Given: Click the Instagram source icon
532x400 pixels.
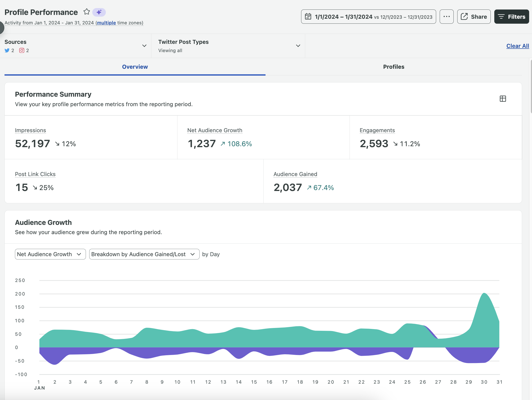Looking at the screenshot, I should pyautogui.click(x=22, y=50).
